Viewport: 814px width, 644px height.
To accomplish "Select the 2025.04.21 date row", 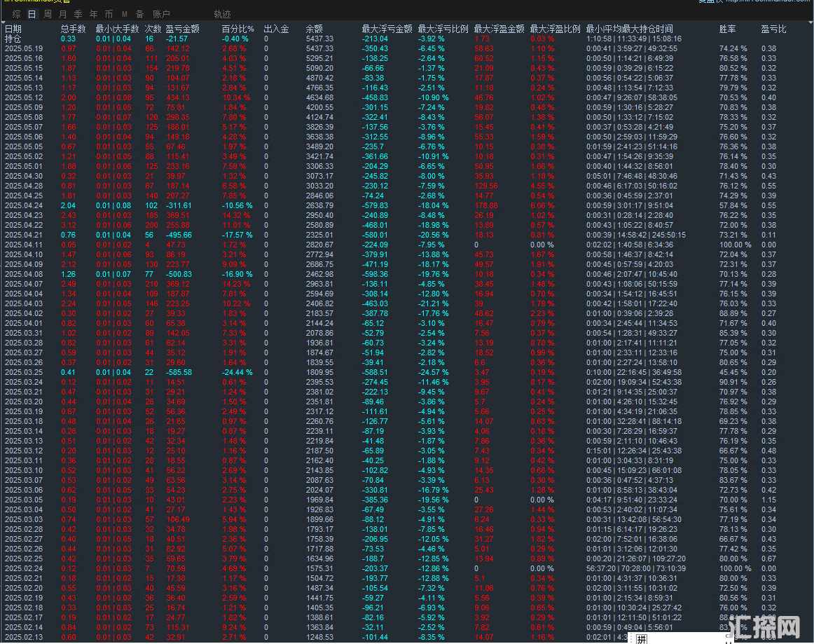I will [x=24, y=235].
